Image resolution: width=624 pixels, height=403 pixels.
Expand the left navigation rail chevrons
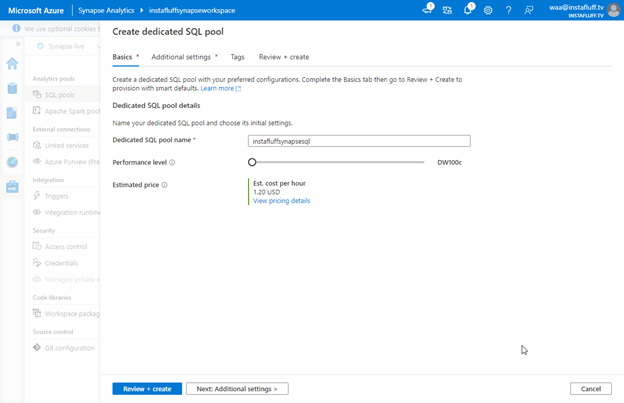(18, 44)
